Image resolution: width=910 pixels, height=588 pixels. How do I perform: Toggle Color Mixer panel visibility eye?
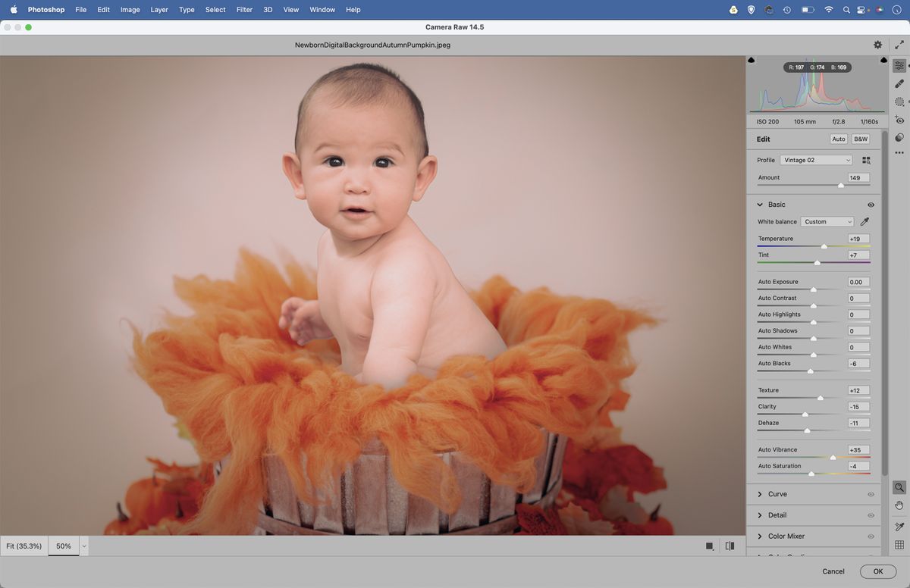871,536
